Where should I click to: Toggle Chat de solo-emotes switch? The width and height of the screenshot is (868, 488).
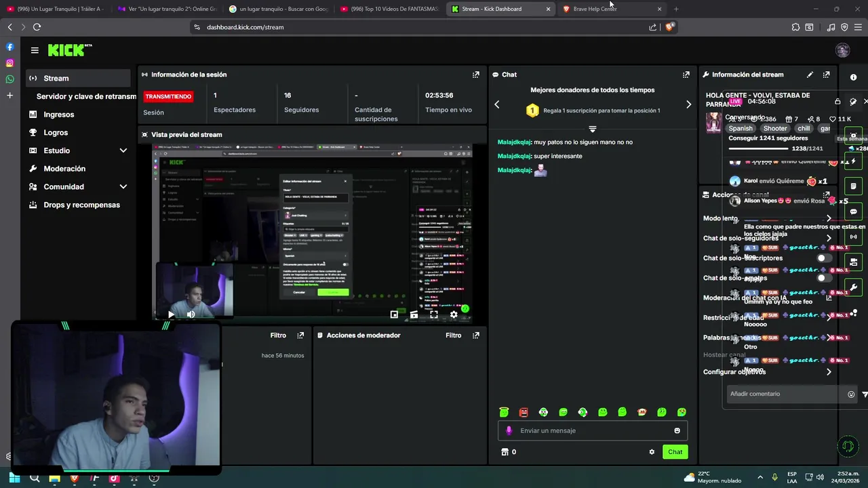(x=824, y=278)
